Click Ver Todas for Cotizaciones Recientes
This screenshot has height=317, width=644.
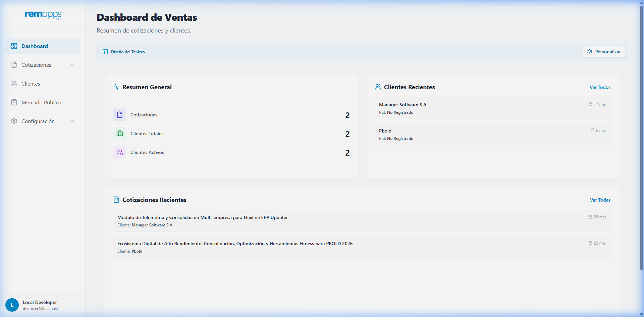tap(600, 200)
